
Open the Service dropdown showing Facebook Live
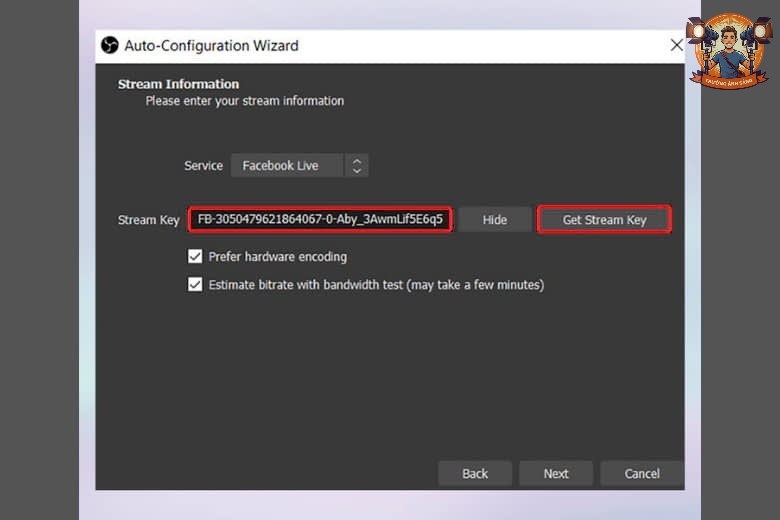click(299, 166)
